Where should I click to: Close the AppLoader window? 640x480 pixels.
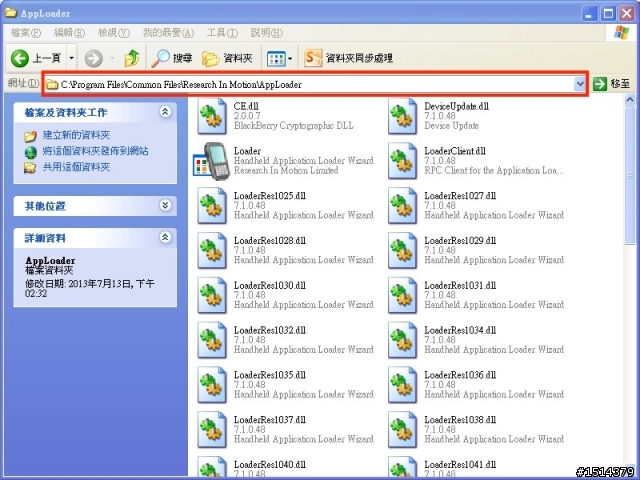pos(627,13)
